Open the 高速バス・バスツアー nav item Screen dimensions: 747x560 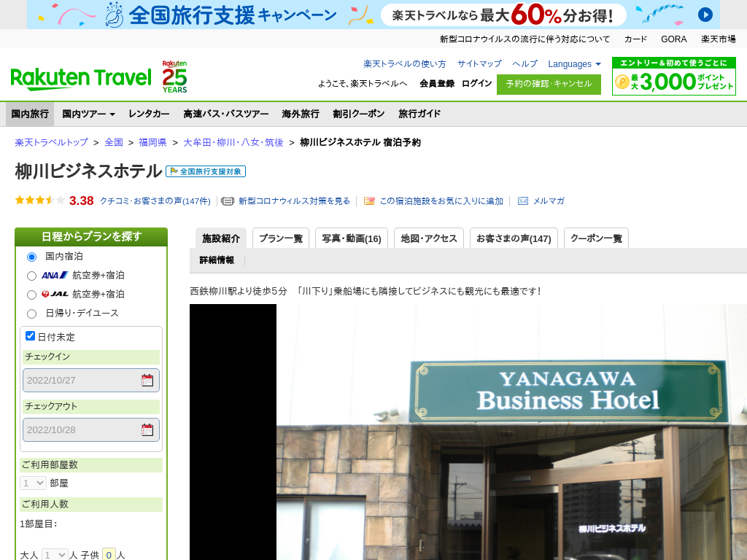tap(226, 114)
